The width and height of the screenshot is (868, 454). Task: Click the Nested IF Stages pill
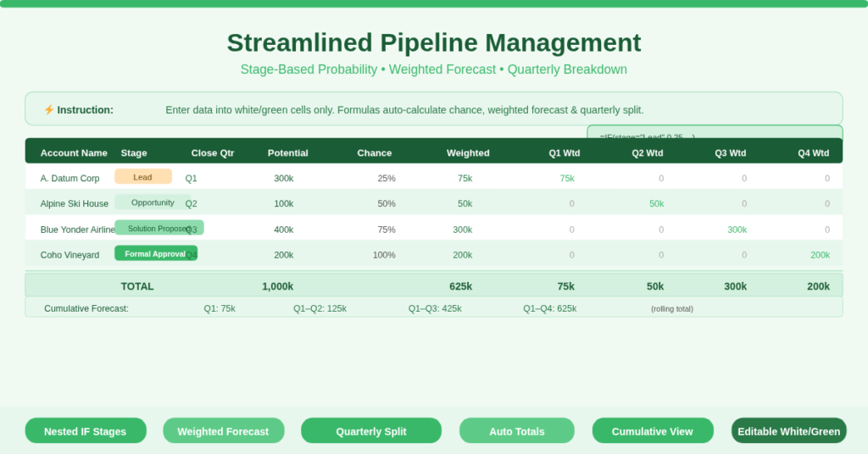[86, 431]
